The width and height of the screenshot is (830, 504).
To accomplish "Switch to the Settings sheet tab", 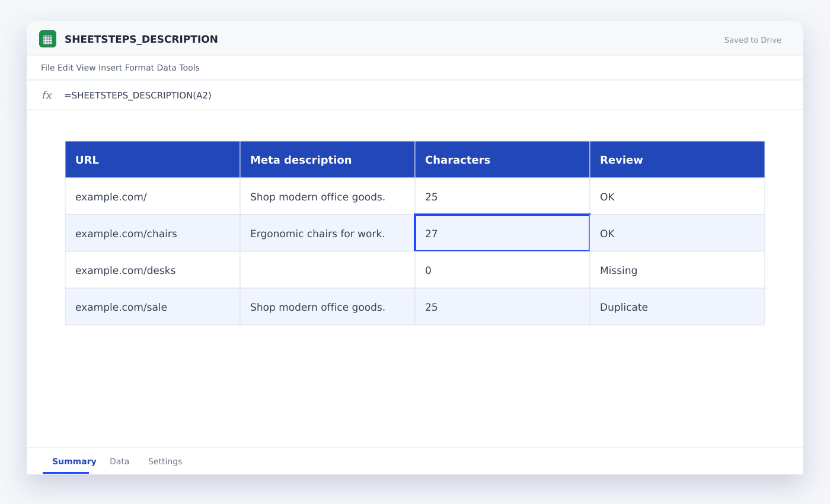I will [x=165, y=461].
